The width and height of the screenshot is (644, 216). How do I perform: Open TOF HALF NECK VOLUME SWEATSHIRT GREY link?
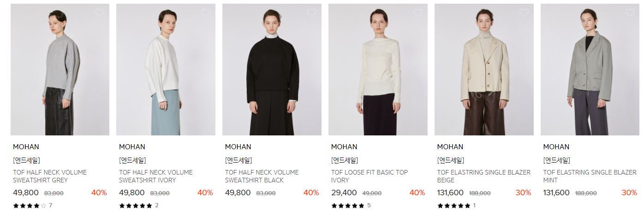coord(50,176)
